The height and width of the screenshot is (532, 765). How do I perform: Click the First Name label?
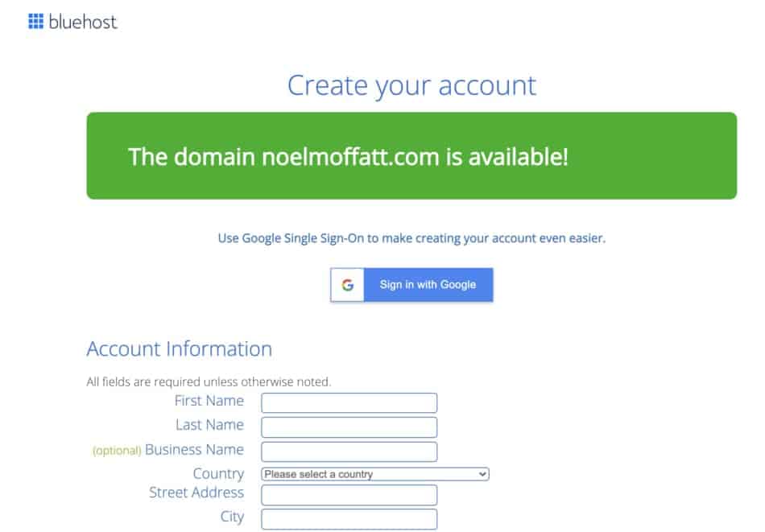coord(209,400)
